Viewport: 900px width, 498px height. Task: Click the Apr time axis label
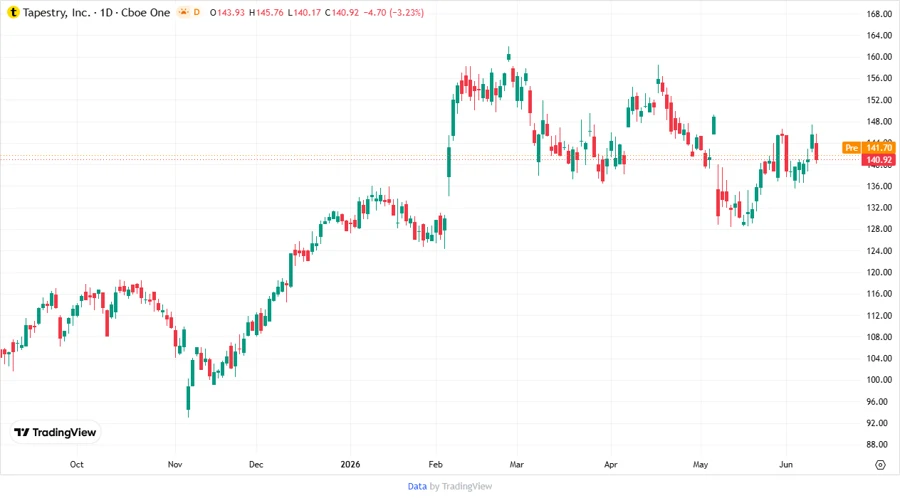click(611, 465)
